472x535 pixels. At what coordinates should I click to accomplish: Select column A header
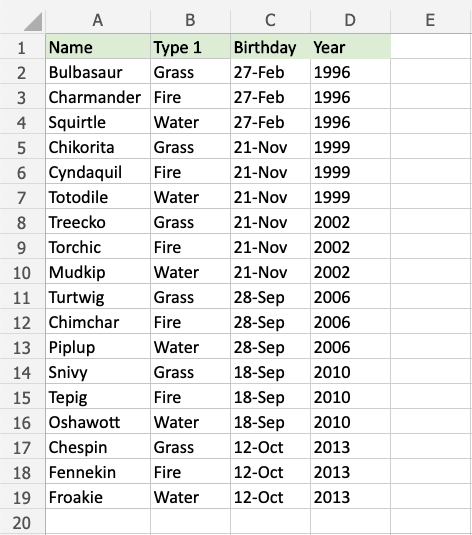(98, 20)
